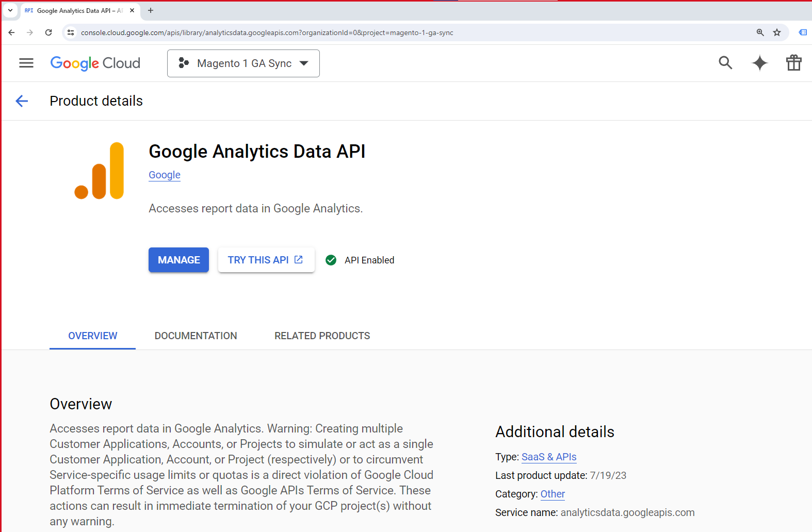Click the Google Cloud logo
The image size is (812, 532).
pos(95,63)
